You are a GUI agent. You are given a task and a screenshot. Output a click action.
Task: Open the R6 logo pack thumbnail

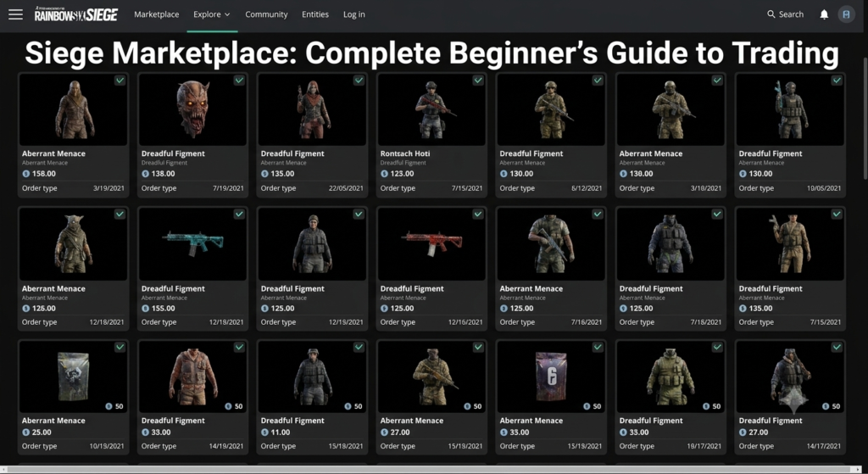coord(551,377)
